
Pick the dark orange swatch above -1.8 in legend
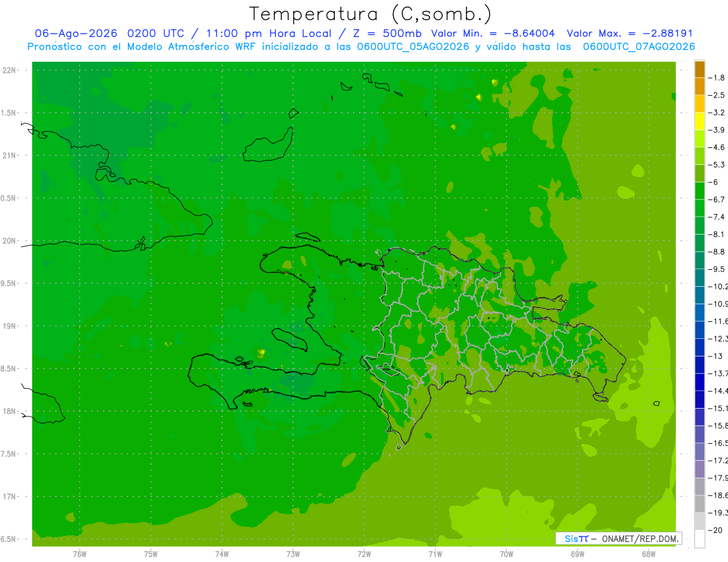[x=699, y=69]
